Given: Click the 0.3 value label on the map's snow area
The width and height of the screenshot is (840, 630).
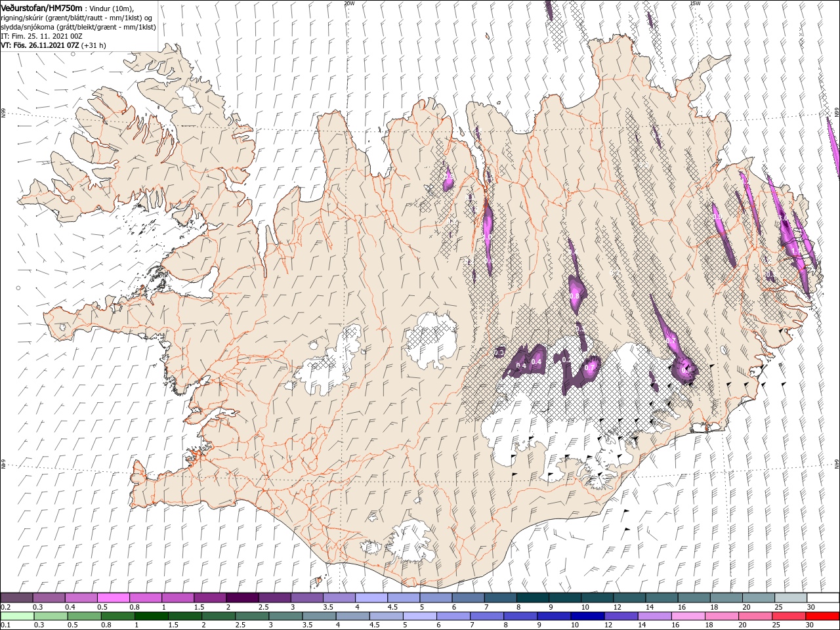Looking at the screenshot, I should coord(498,353).
